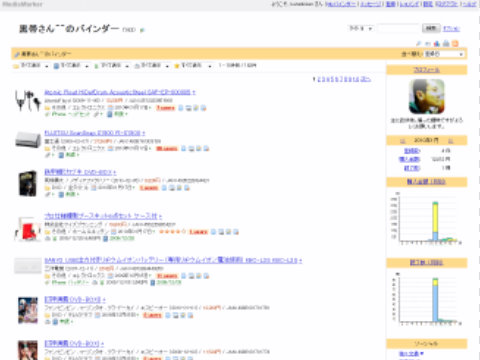Screen dimensions: 480x360
Task: Click the blue book status icon in earphones row
Action: 109,114
